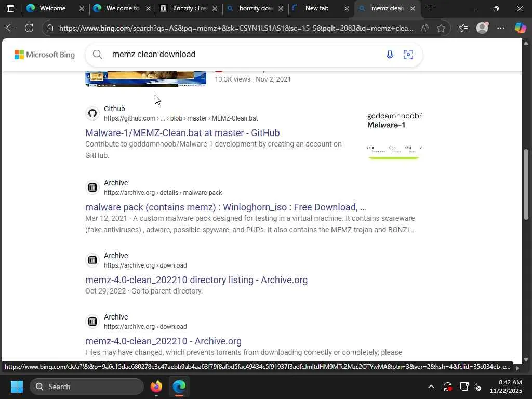Screen dimensions: 532x399
Task: Reload the page with the refresh icon
Action: 29,28
